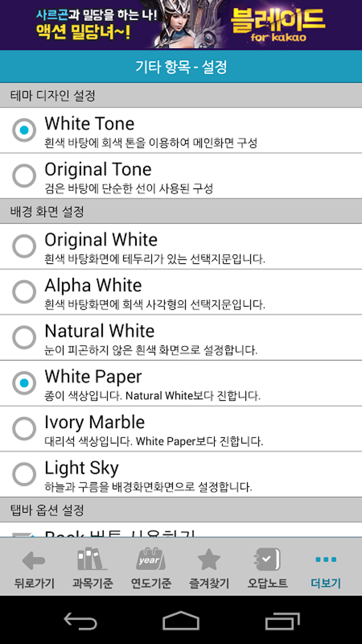The image size is (362, 644).
Task: Select the Original Tone radio button
Action: click(24, 175)
